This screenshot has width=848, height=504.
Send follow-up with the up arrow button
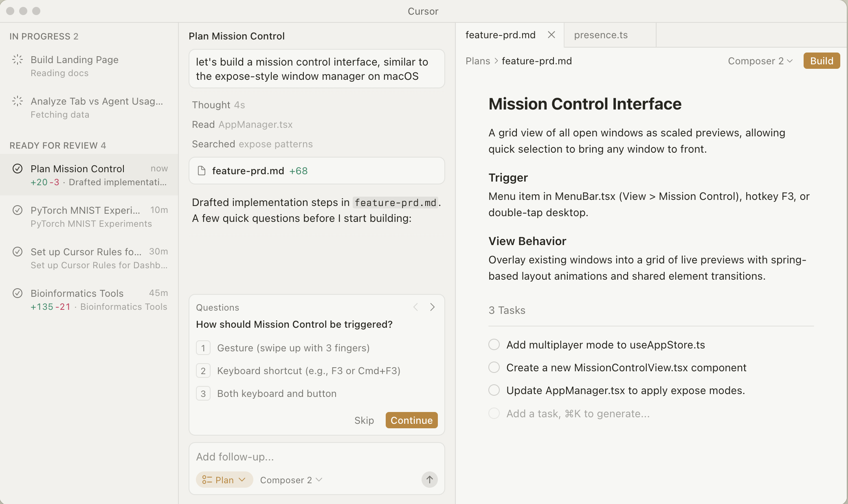[429, 480]
